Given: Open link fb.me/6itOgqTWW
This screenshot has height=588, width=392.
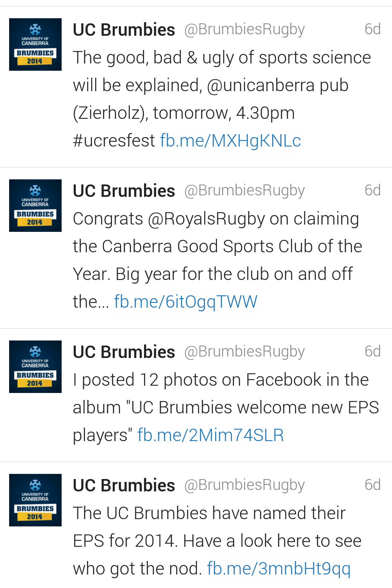Looking at the screenshot, I should pos(186,302).
